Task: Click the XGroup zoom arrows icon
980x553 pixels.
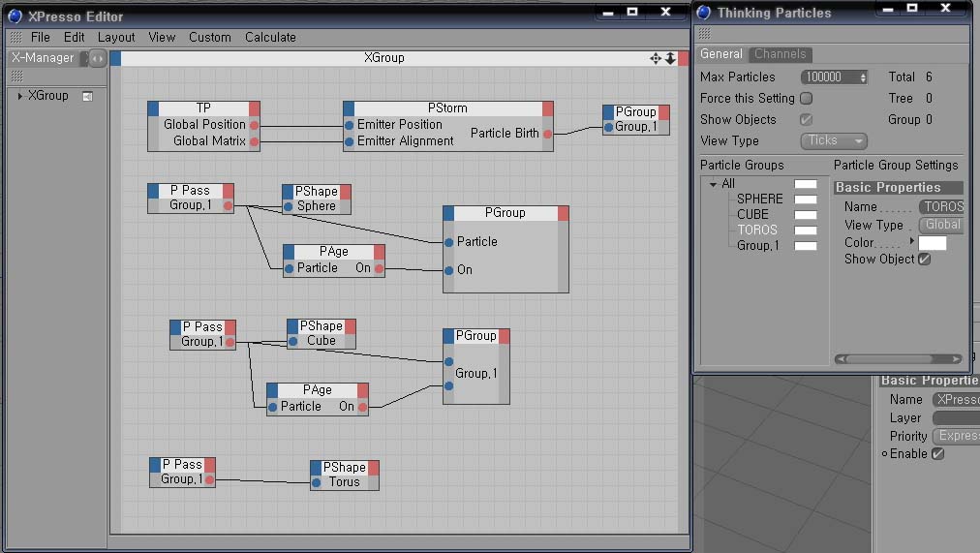Action: (x=670, y=58)
